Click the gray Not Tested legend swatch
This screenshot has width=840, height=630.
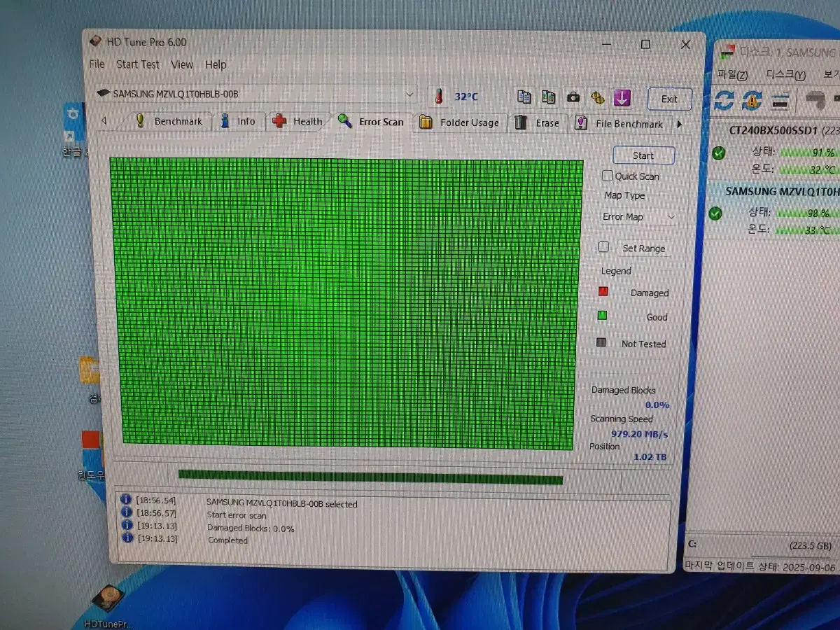[x=601, y=342]
